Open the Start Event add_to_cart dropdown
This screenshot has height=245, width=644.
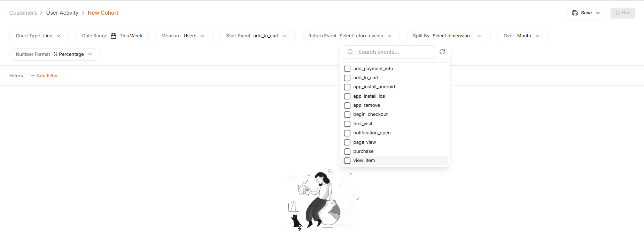pos(258,36)
